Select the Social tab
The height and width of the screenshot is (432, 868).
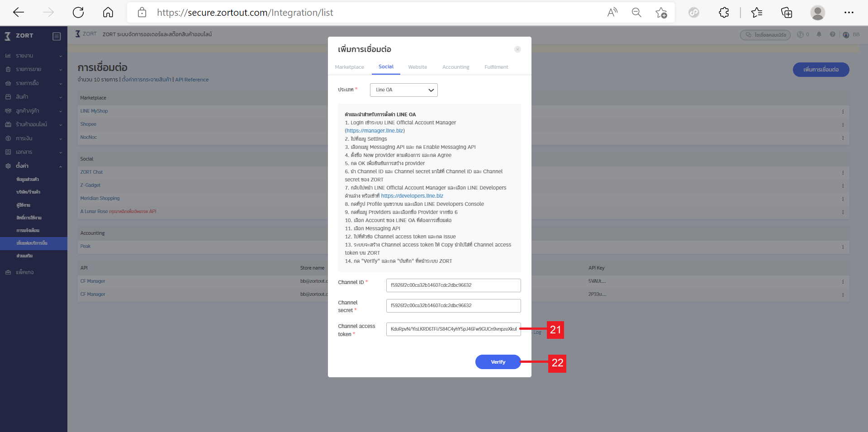point(386,66)
